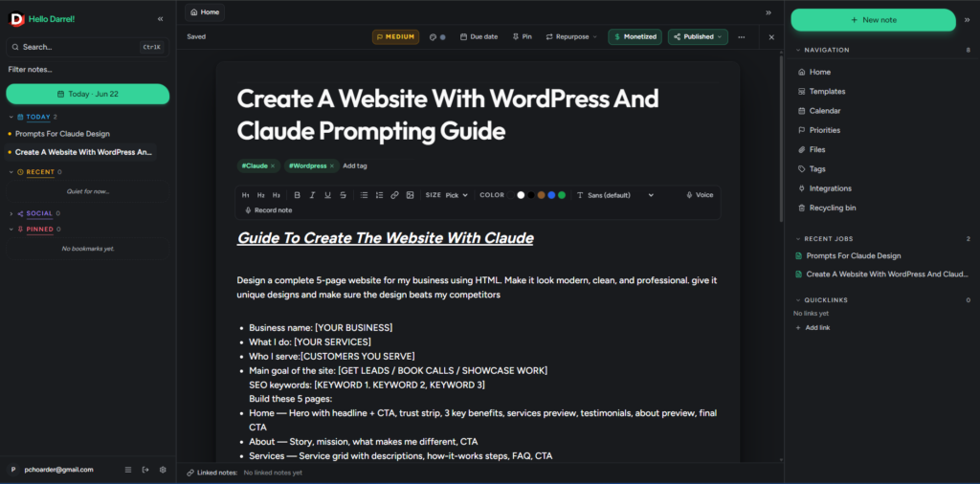The image size is (980, 484).
Task: Collapse the QUICKLINKS section
Action: 798,300
